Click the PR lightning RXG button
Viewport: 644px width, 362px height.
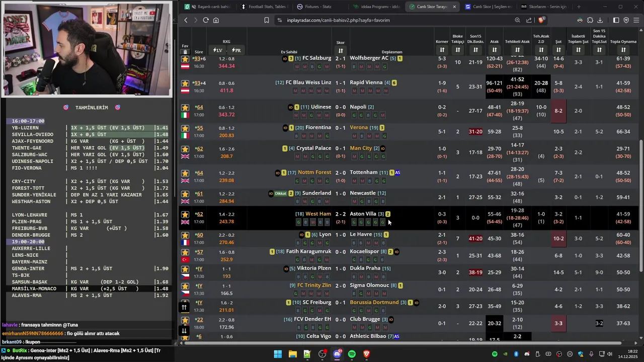(236, 50)
